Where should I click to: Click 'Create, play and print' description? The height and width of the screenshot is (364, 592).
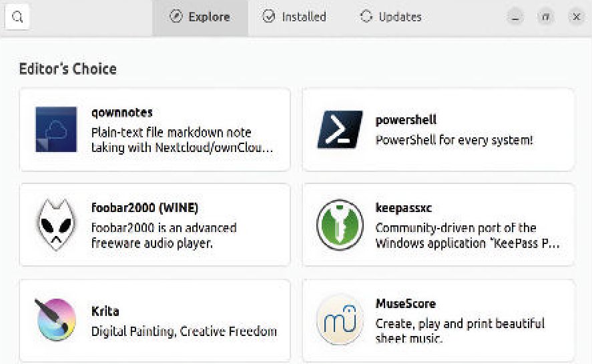460,331
